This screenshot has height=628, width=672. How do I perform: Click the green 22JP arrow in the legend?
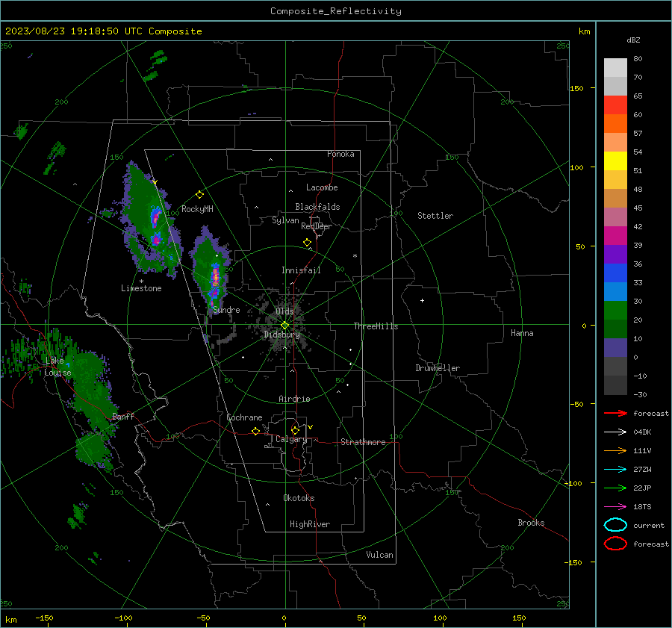point(615,488)
